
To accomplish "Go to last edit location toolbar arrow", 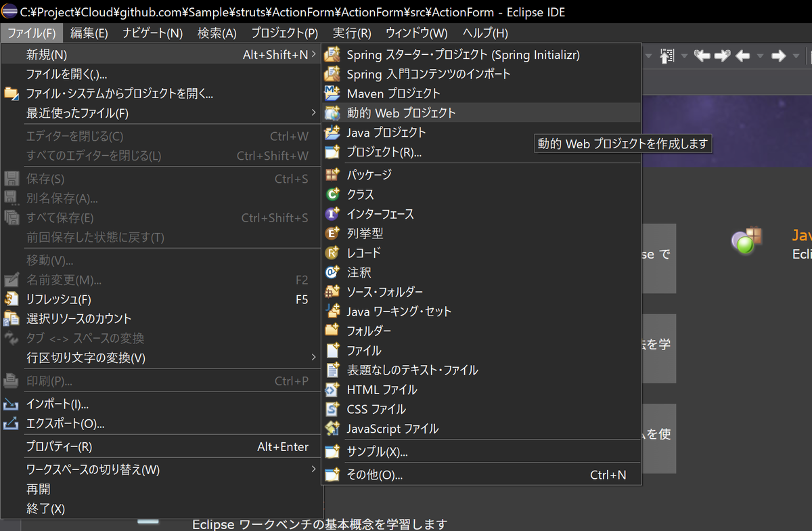I will [x=702, y=56].
